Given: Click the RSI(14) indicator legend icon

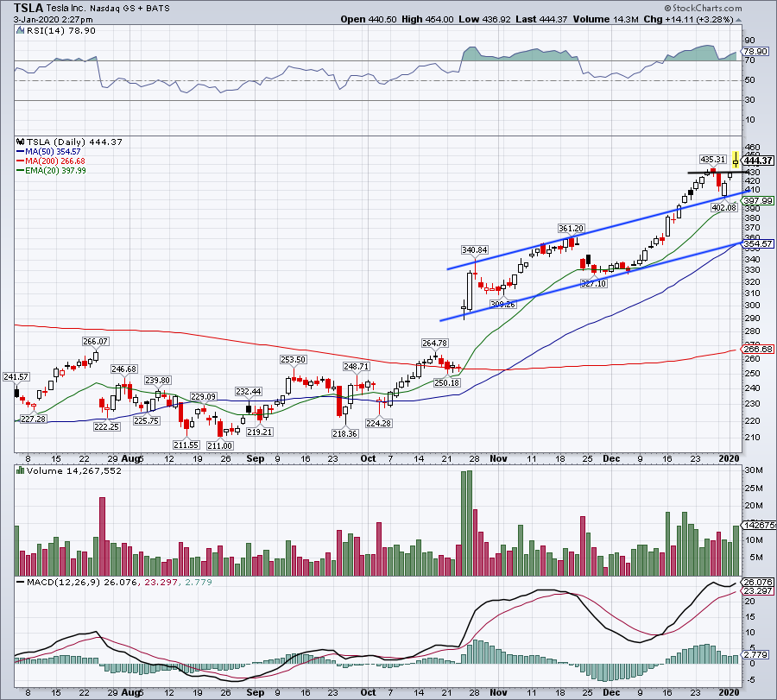Looking at the screenshot, I should pyautogui.click(x=20, y=30).
